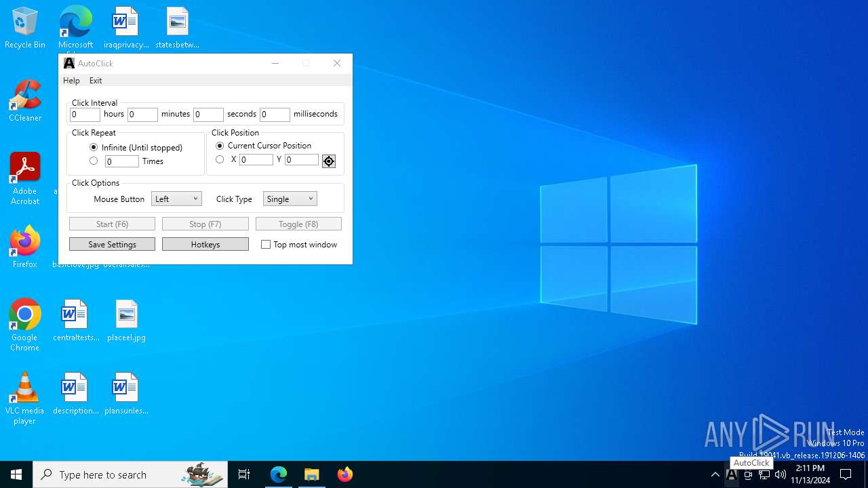This screenshot has width=868, height=488.
Task: Open File Explorer from the taskbar
Action: pyautogui.click(x=312, y=474)
